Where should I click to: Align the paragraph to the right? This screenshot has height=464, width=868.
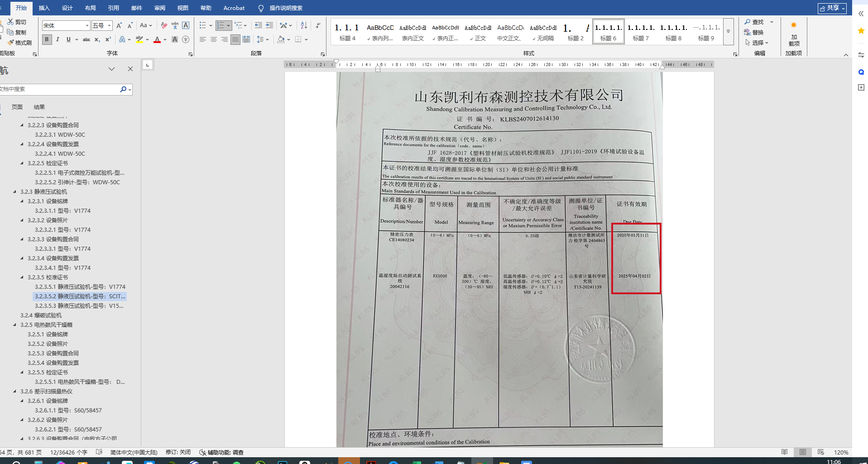tap(225, 40)
